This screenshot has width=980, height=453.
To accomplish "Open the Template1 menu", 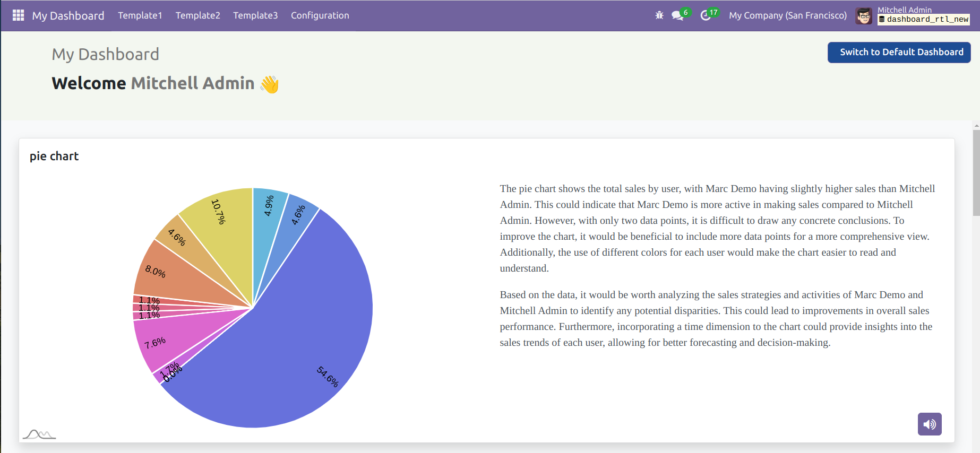I will [x=140, y=15].
